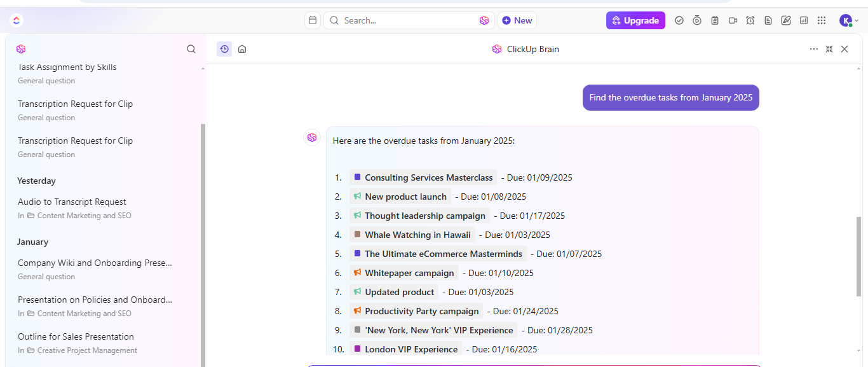
Task: Open reminders alarm clock icon
Action: (750, 20)
